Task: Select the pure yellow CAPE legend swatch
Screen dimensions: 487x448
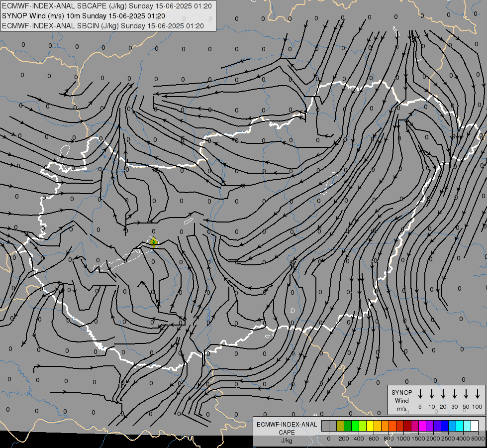Action: pos(370,426)
